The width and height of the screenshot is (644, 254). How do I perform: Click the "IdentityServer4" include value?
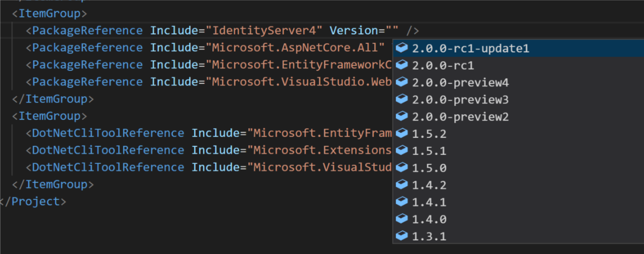click(264, 30)
